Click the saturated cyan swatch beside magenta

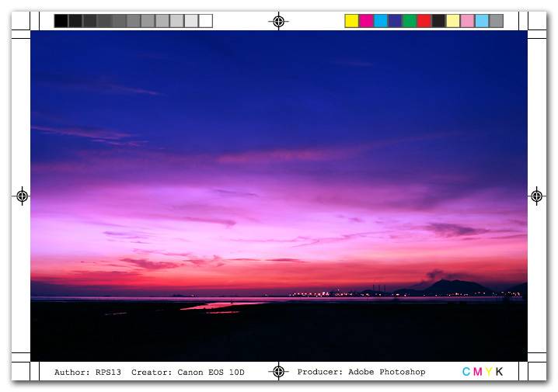pos(381,21)
